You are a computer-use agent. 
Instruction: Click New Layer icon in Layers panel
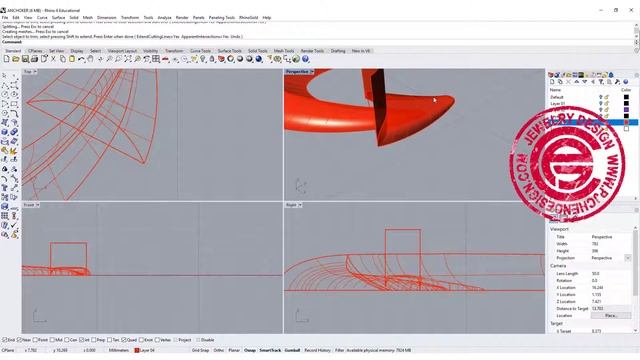(552, 82)
